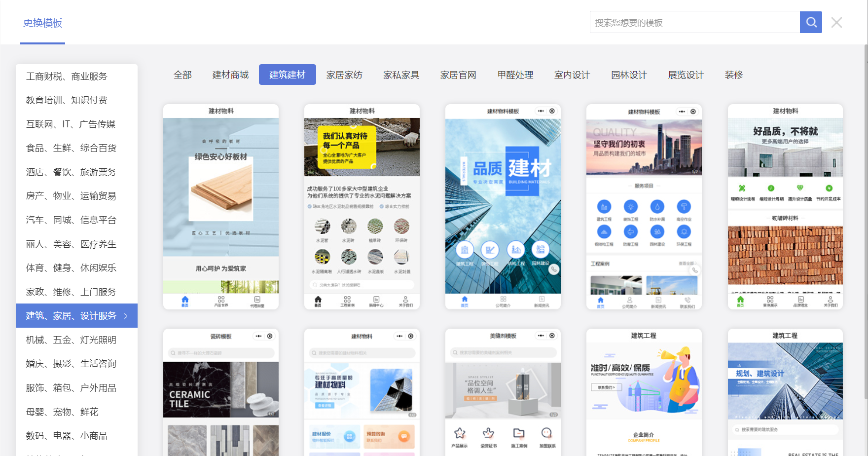Choose 家居家纺 filter

tap(344, 75)
